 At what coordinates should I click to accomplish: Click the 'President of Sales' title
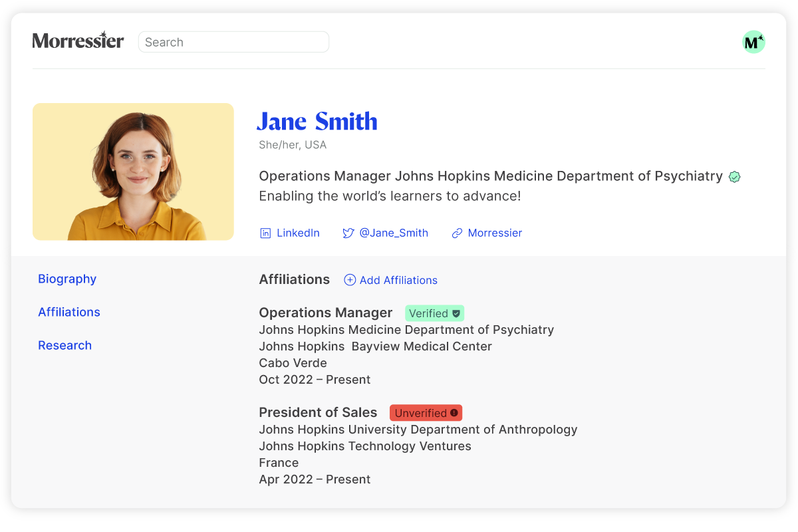[x=318, y=412]
